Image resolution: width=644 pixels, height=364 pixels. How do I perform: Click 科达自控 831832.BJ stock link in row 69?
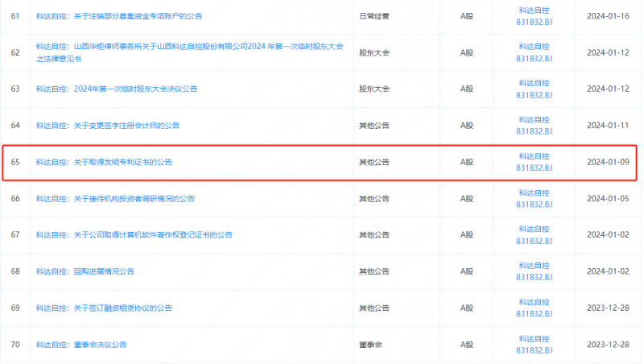534,308
